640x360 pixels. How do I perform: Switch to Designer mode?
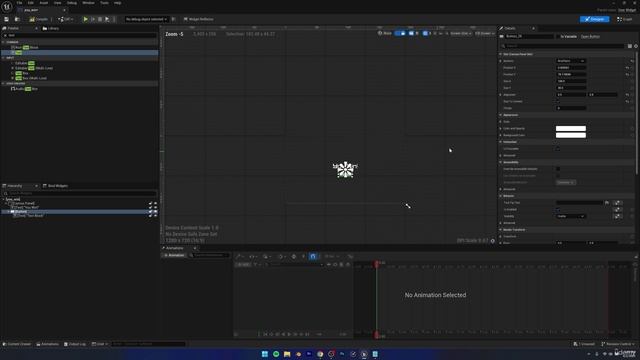(594, 19)
